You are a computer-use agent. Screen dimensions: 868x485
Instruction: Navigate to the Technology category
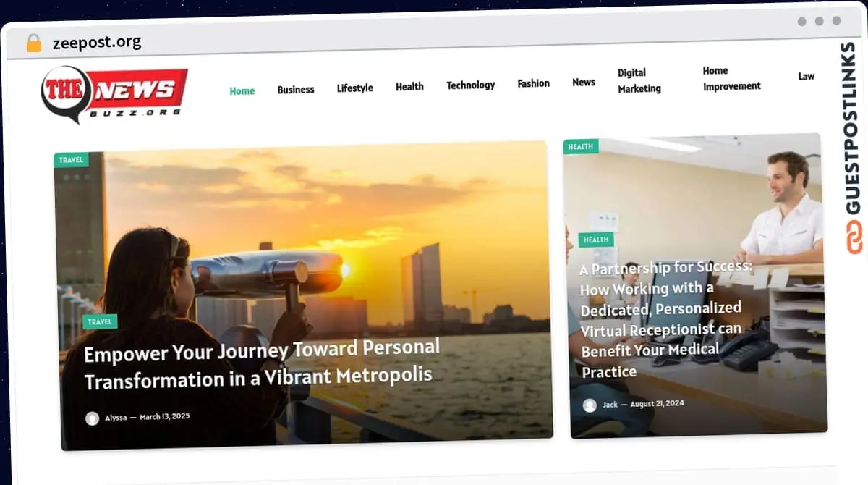(470, 85)
